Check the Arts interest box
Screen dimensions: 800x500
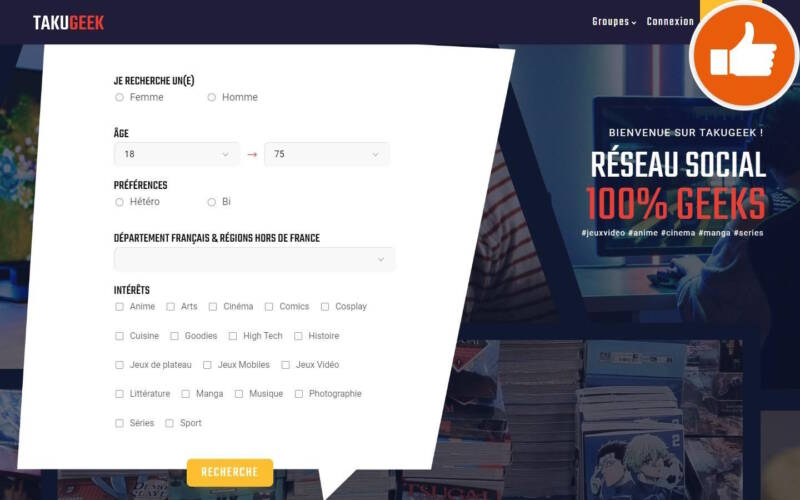[x=170, y=307]
